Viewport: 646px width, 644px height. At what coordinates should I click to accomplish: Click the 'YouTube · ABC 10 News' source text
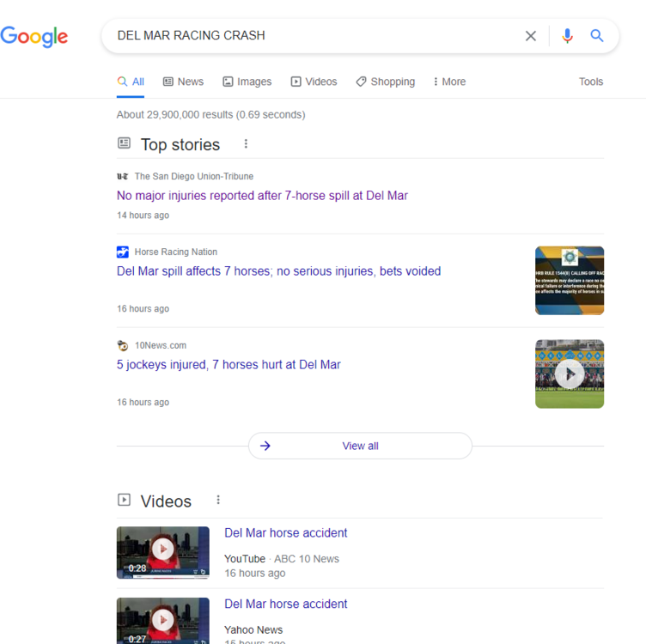[x=282, y=559]
